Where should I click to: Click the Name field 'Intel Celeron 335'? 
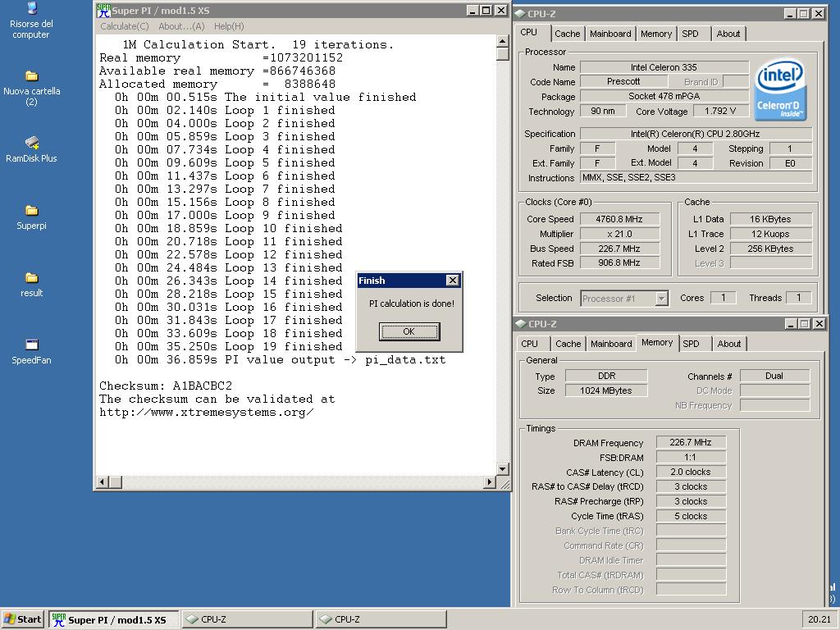click(x=664, y=67)
